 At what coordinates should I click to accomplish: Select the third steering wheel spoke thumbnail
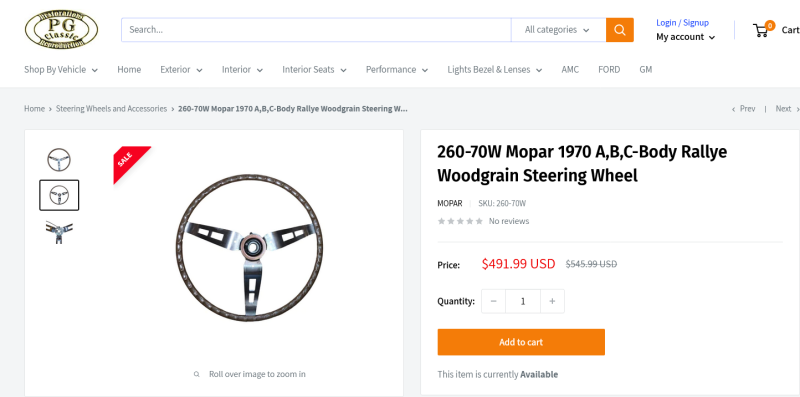[x=59, y=232]
